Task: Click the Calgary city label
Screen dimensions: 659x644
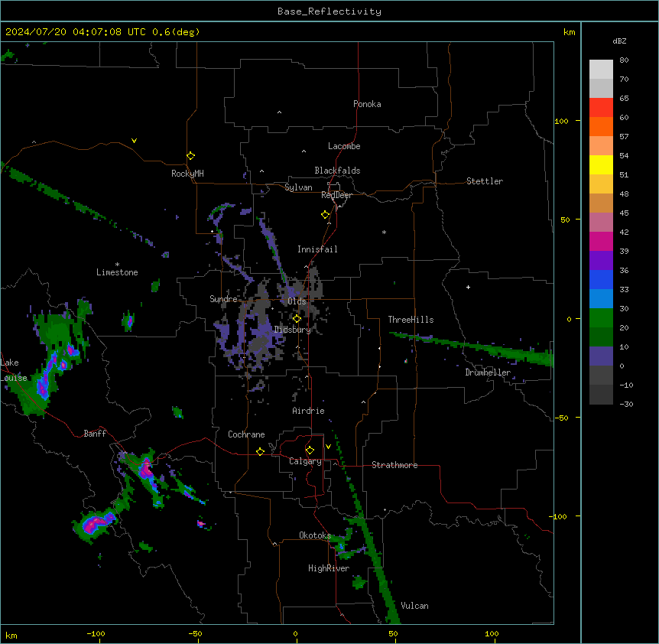Action: 305,461
